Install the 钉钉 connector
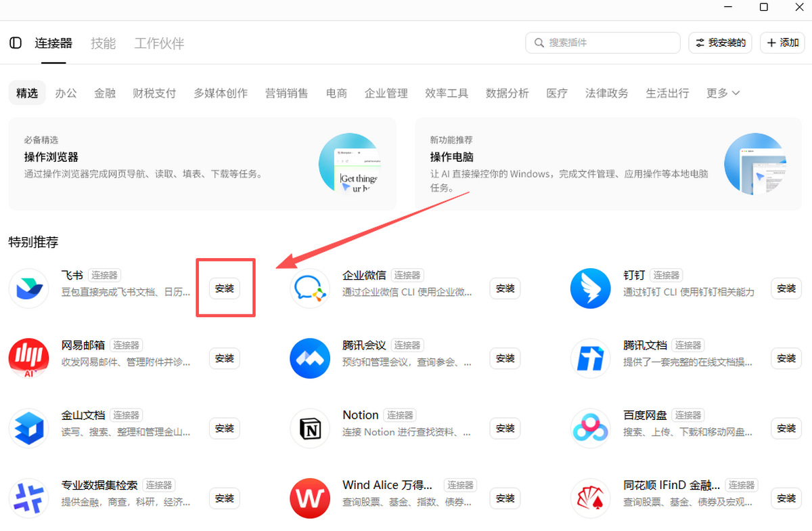 [786, 289]
